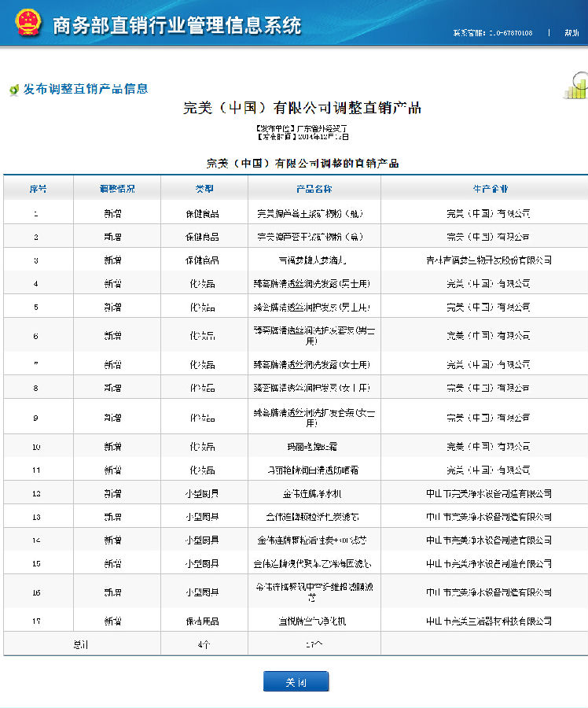Screen dimensions: 588x708
Task: Click the two-line women's hair set name in row 9
Action: click(314, 418)
